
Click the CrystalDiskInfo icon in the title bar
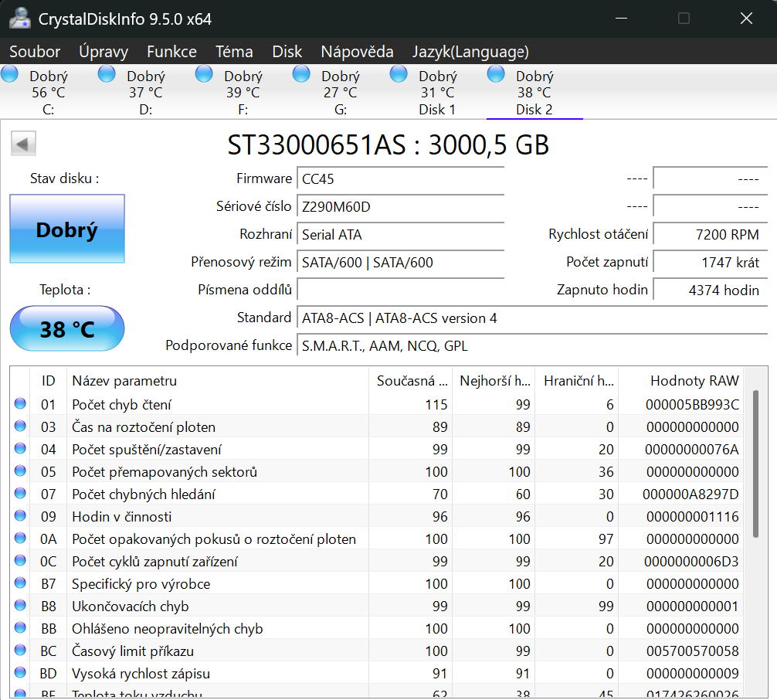click(19, 18)
